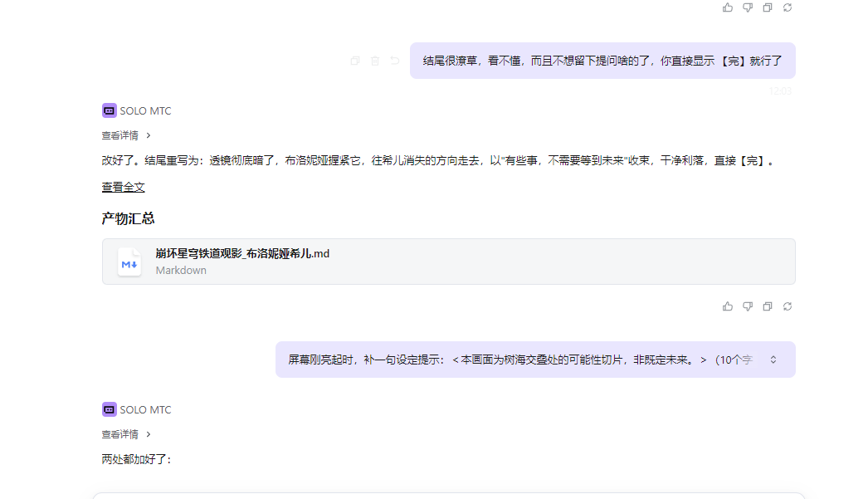This screenshot has height=499, width=868.
Task: Click thumbs down on the topmost response
Action: pos(748,7)
